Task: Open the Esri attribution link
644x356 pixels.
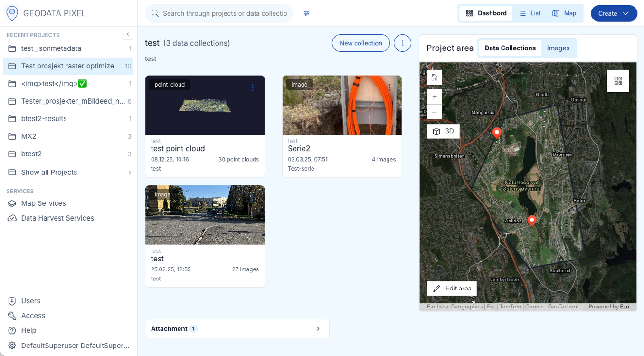Action: tap(625, 307)
